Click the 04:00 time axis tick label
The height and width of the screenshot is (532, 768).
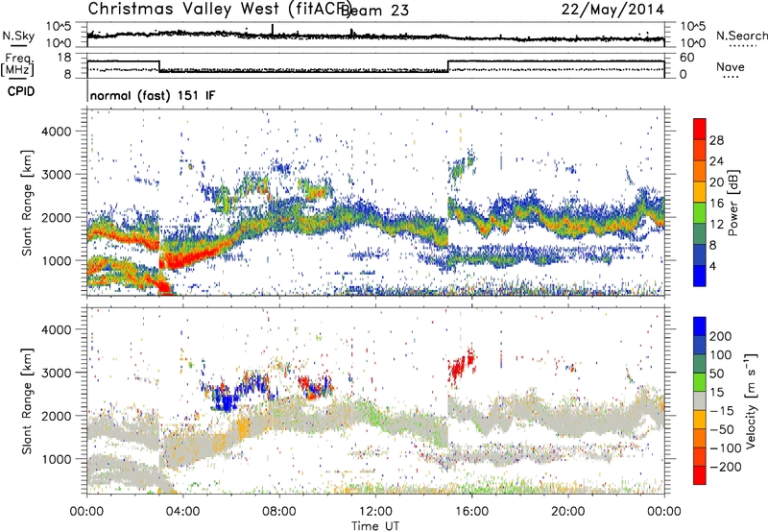[183, 512]
